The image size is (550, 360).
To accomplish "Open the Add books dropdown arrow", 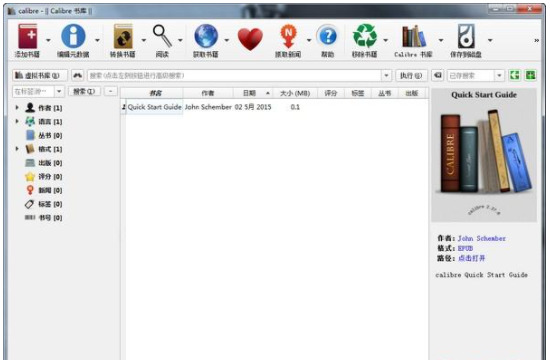I will 48,40.
